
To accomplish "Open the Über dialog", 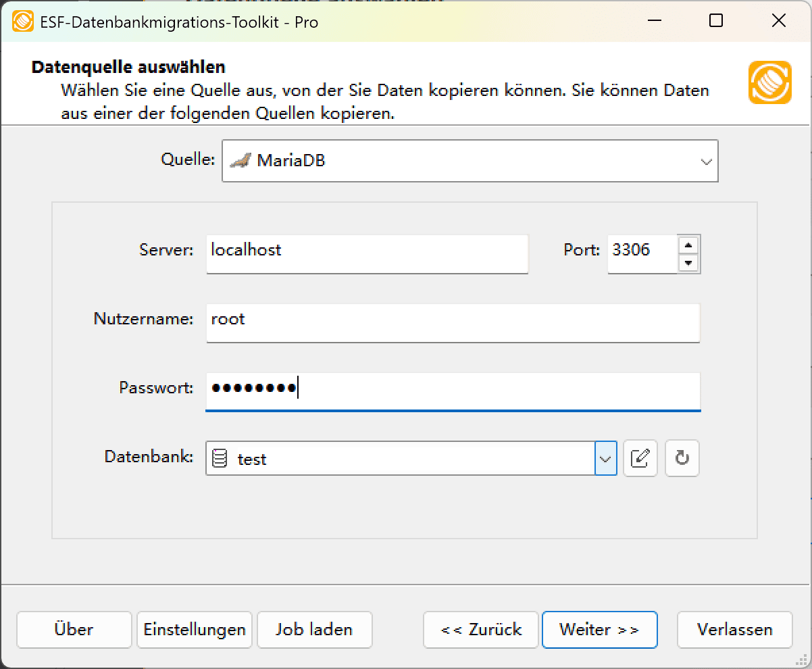I will pyautogui.click(x=74, y=629).
